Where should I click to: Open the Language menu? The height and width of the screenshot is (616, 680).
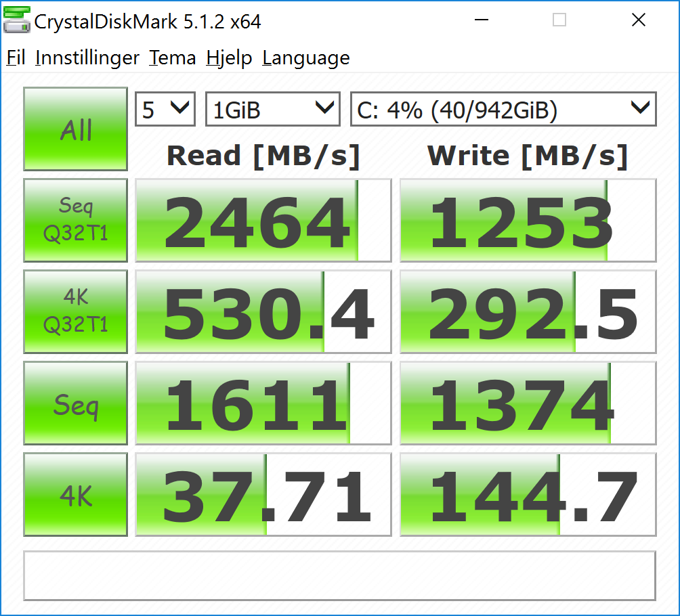click(x=305, y=58)
